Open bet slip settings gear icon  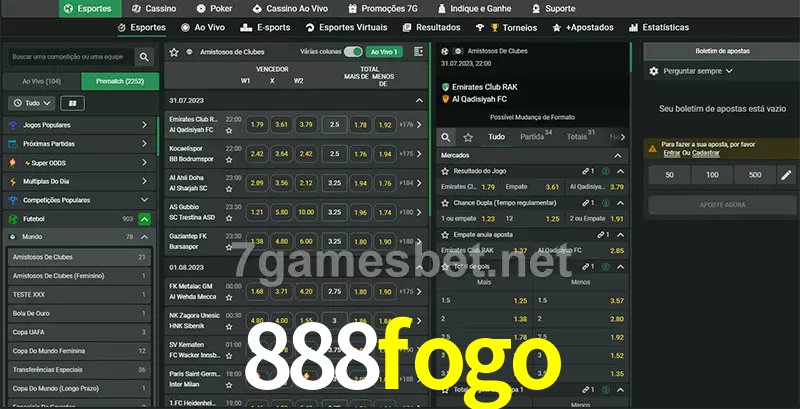(x=654, y=71)
